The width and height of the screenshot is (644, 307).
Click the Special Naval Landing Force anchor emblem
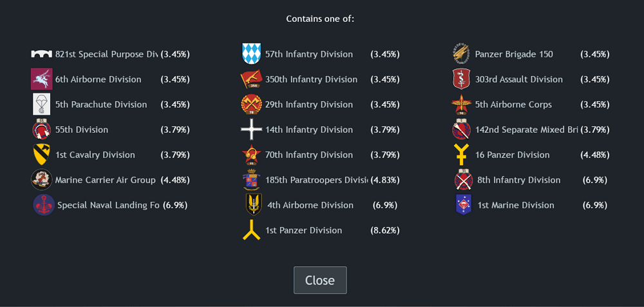[x=43, y=205]
